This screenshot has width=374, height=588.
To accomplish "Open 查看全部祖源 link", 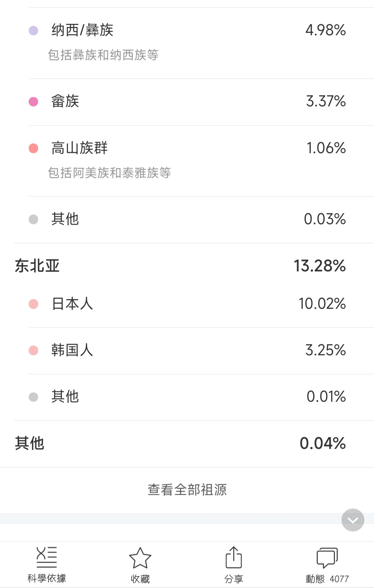I will pyautogui.click(x=187, y=490).
